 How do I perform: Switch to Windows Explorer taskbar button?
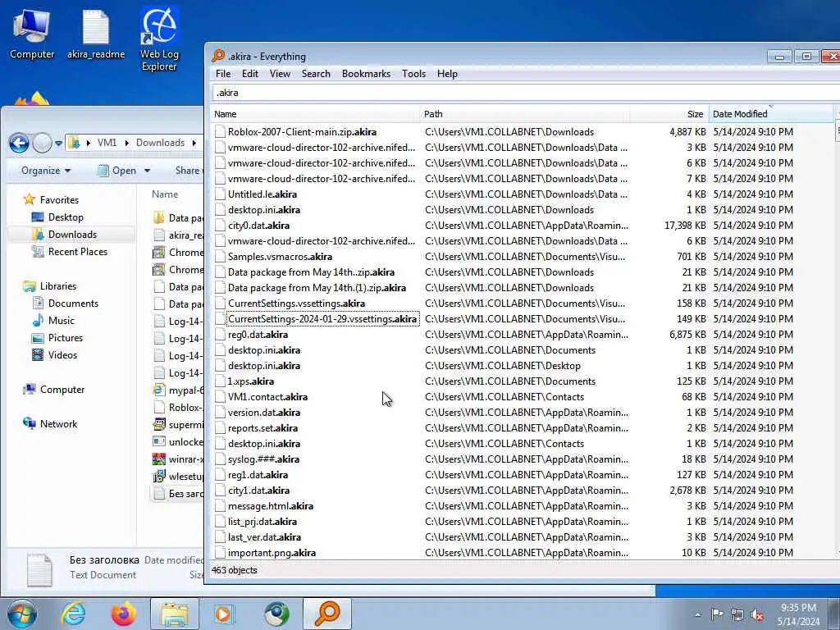point(175,614)
